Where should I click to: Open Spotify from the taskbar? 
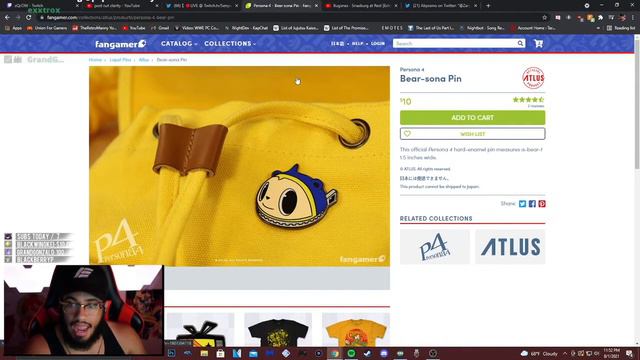click(351, 353)
